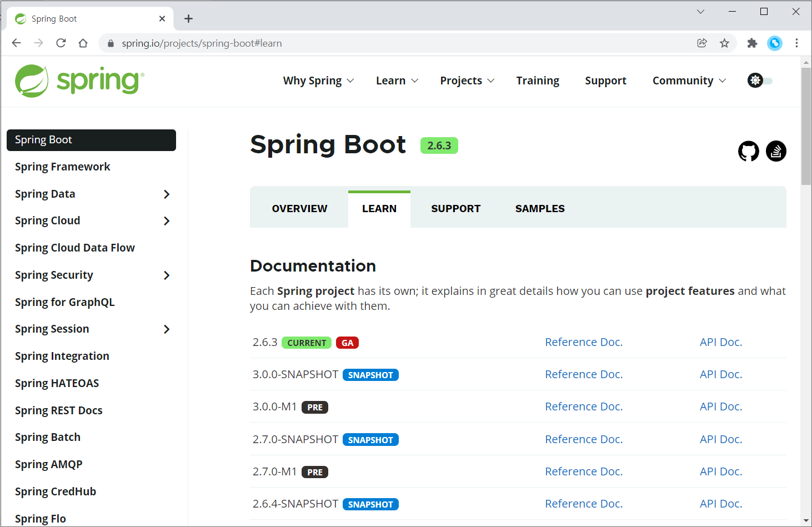Toggle the dark mode theme switch

pos(760,81)
